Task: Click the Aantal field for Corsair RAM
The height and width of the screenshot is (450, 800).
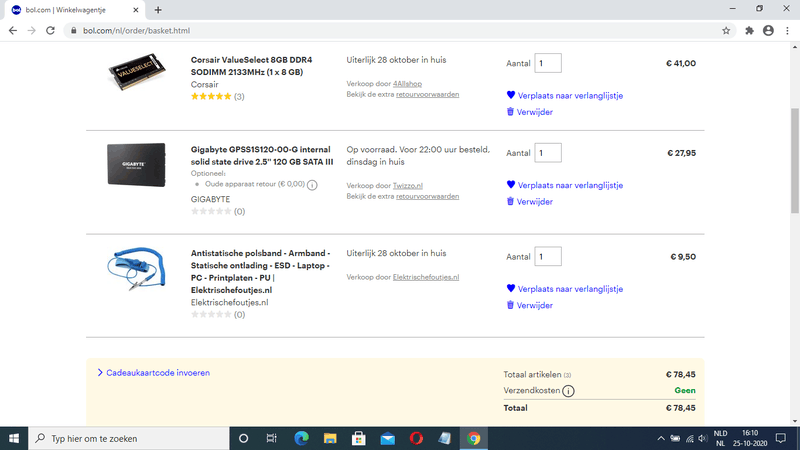Action: [x=548, y=63]
